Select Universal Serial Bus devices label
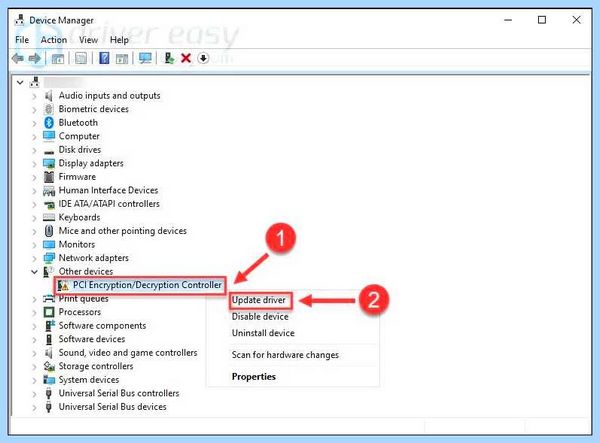 [112, 407]
